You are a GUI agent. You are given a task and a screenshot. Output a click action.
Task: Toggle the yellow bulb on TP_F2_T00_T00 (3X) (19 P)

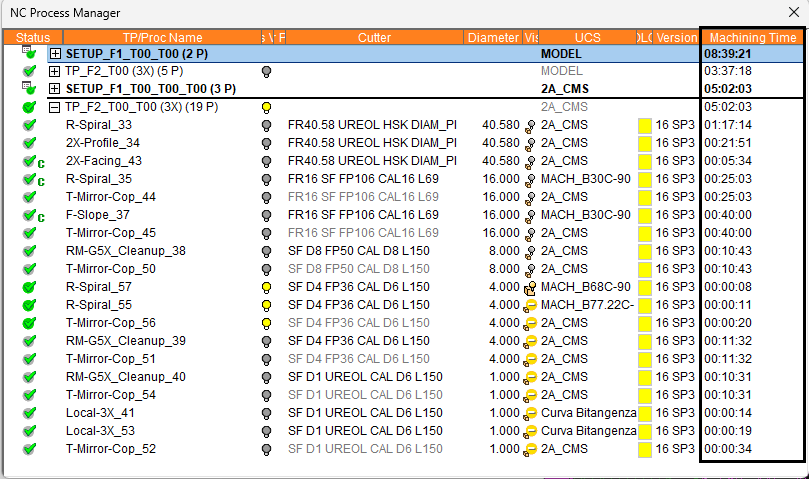(266, 107)
